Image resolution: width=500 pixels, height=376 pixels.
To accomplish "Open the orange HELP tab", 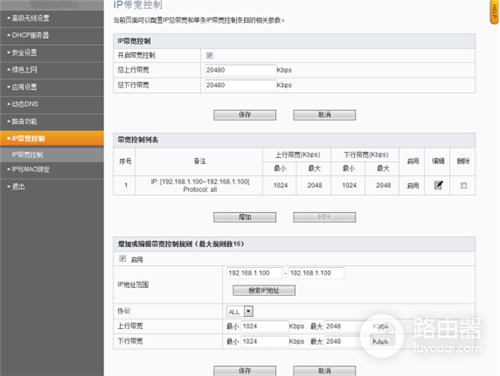I will point(494,12).
